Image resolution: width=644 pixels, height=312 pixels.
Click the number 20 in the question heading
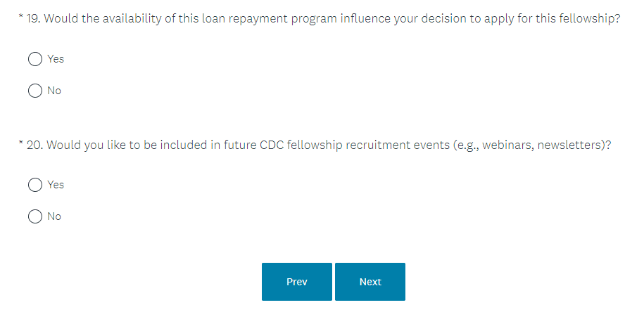[34, 145]
